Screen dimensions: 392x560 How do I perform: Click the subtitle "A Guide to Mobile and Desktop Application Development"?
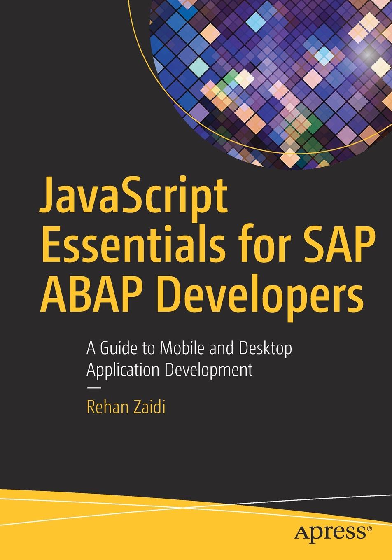(x=189, y=359)
